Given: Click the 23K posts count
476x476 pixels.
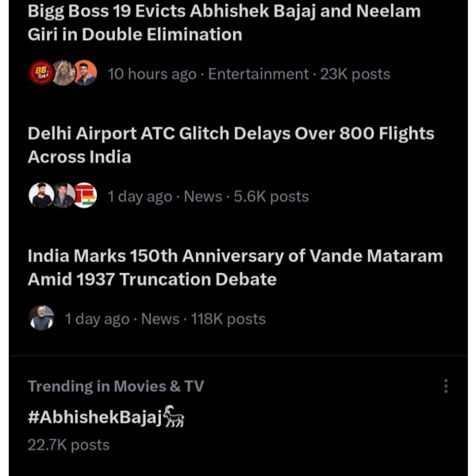Looking at the screenshot, I should click(x=355, y=74).
